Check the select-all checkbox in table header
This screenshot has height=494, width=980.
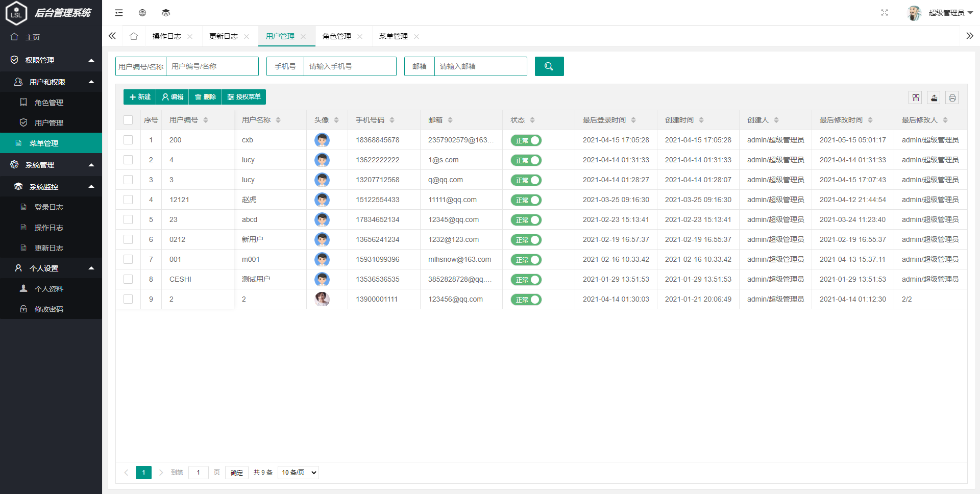[128, 119]
